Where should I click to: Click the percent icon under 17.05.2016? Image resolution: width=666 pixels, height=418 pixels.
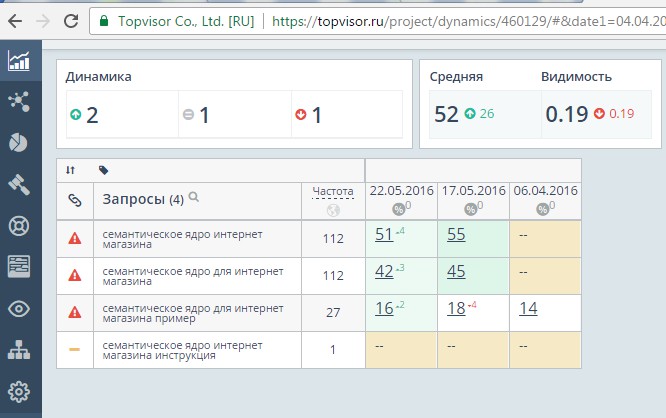(470, 209)
